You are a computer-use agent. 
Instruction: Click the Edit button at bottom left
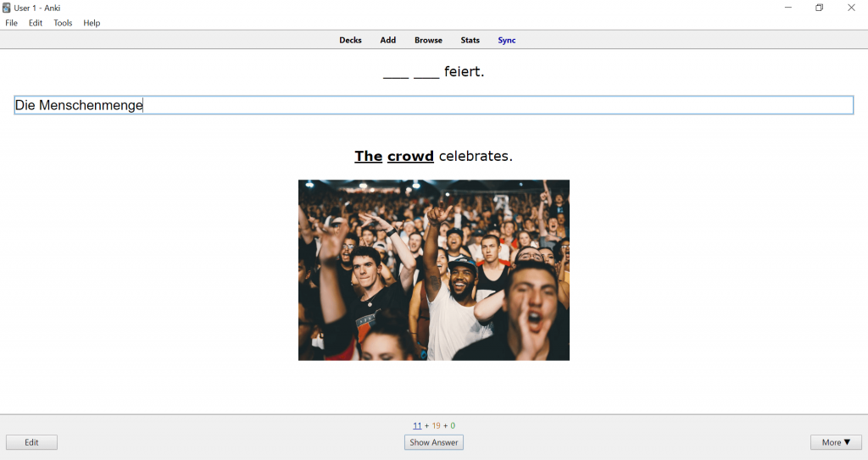point(31,442)
